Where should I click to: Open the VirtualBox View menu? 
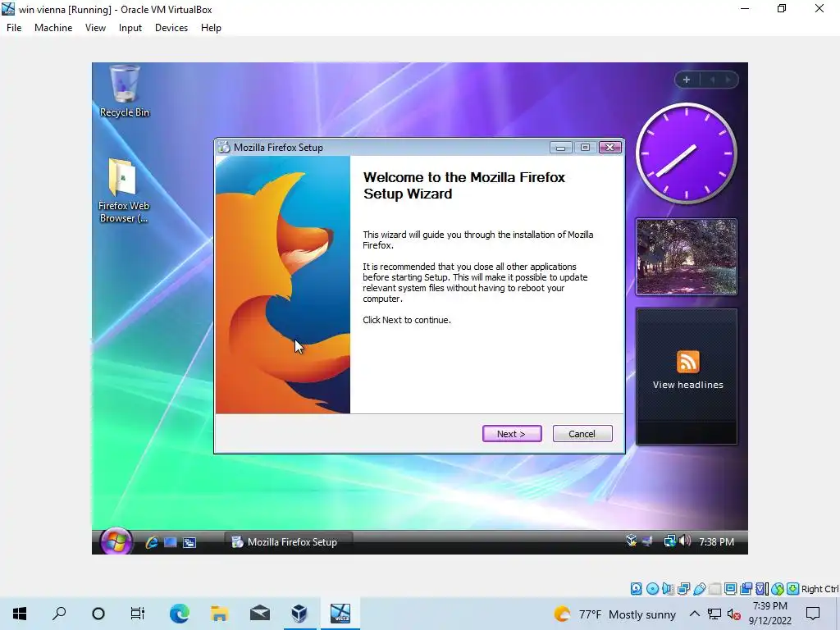pyautogui.click(x=95, y=28)
